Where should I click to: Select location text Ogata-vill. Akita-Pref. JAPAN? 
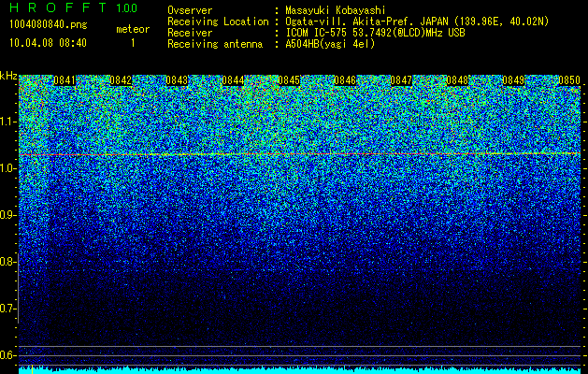(366, 22)
